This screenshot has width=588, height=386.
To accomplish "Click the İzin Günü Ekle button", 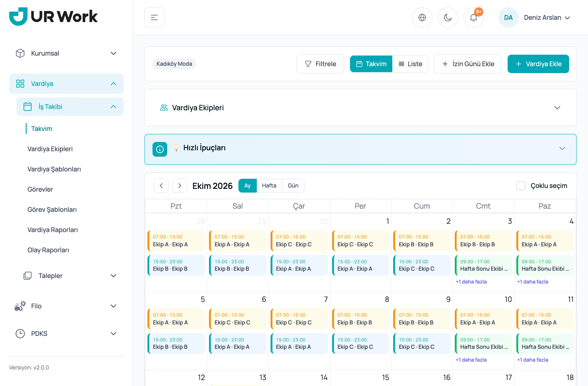I will click(468, 64).
